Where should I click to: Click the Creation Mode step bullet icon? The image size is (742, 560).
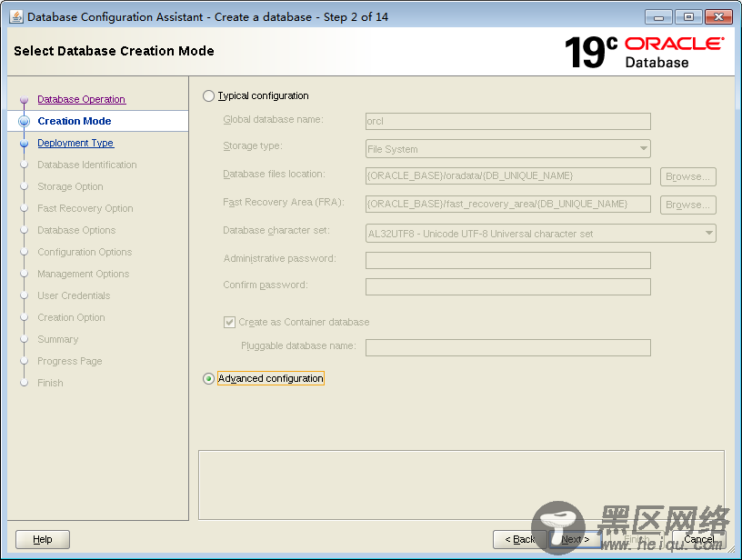pos(25,121)
